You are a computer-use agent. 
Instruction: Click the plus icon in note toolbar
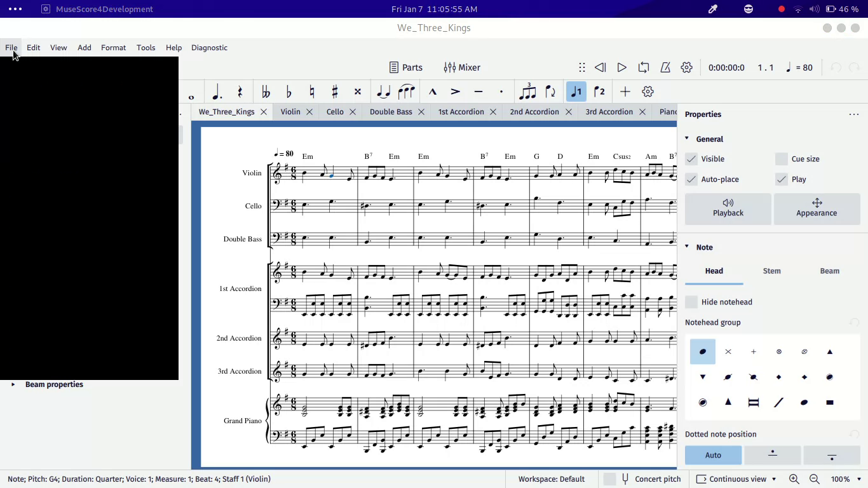coord(625,92)
